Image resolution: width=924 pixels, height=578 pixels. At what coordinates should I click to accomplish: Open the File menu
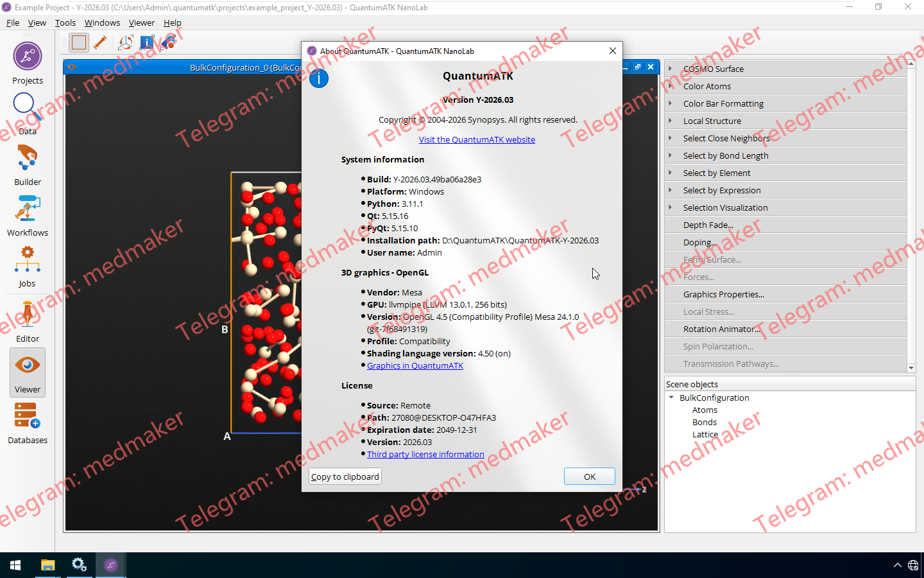pos(13,22)
